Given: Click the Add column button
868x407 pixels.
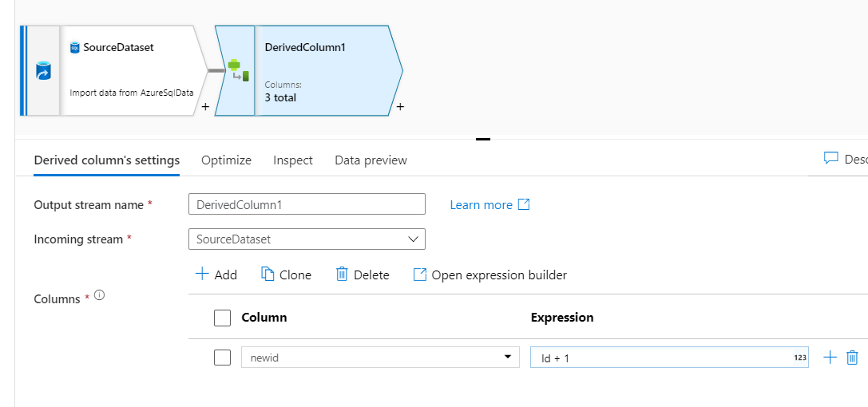Looking at the screenshot, I should [216, 275].
